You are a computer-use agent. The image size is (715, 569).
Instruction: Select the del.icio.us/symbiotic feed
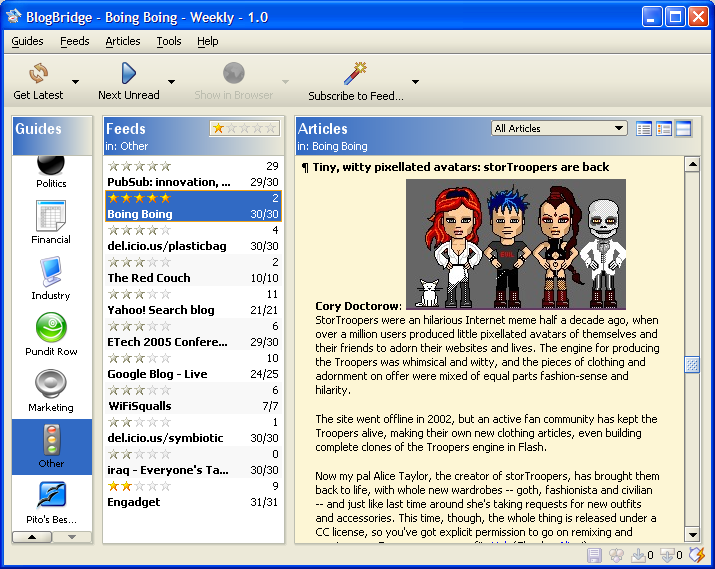click(x=193, y=430)
